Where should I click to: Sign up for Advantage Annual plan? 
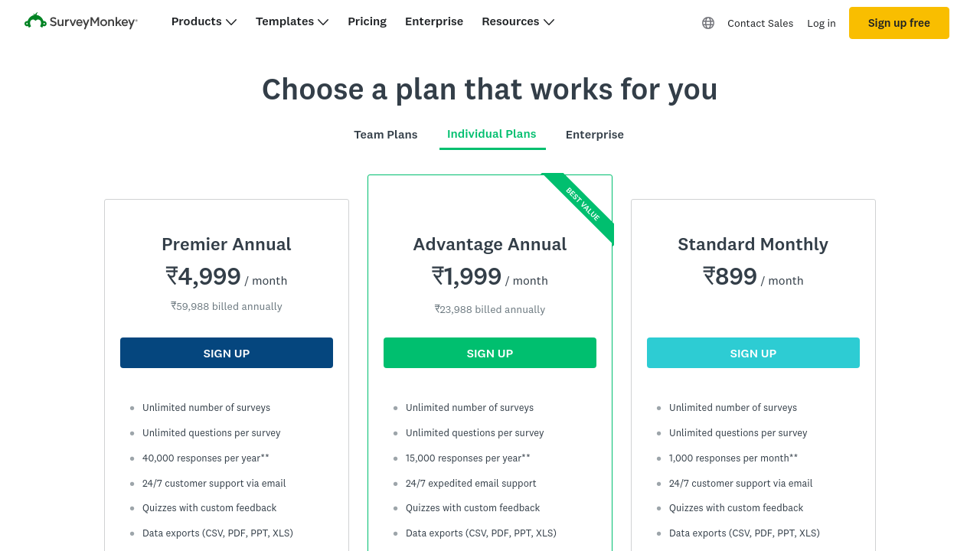click(x=490, y=353)
